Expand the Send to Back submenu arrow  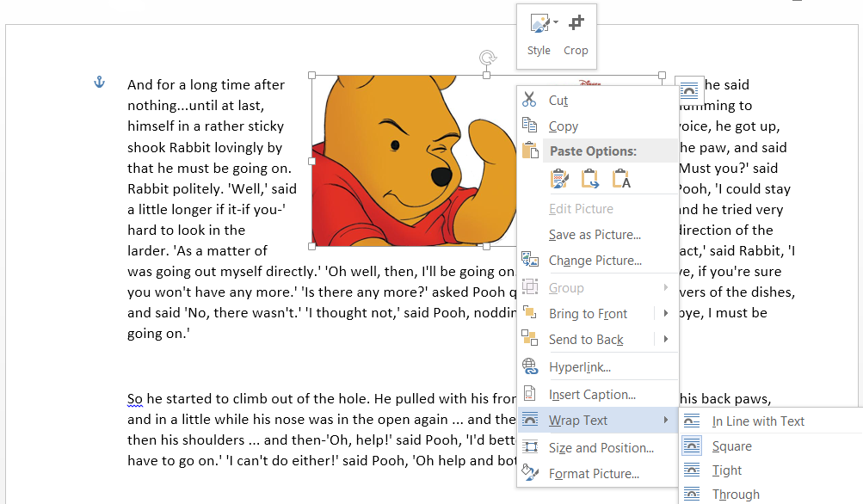point(666,340)
